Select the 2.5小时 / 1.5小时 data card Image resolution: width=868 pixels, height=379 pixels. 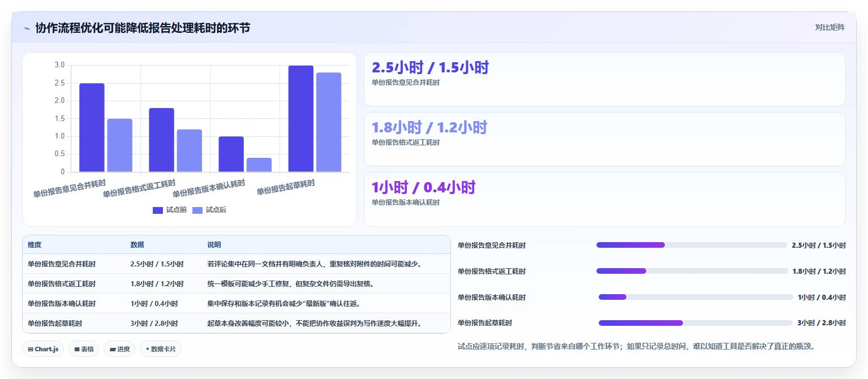pyautogui.click(x=604, y=79)
